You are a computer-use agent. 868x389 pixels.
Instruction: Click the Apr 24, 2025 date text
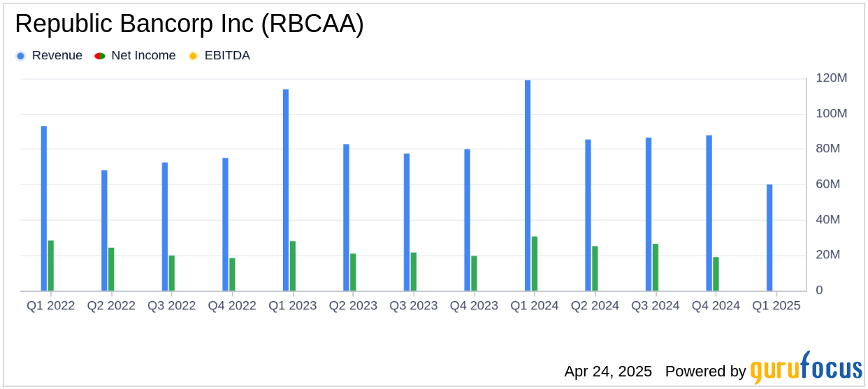[x=608, y=372]
